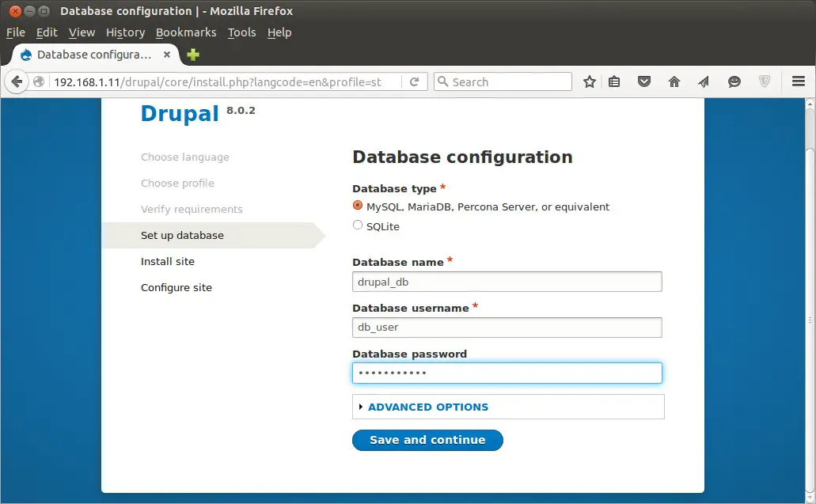Open the History menu
This screenshot has width=816, height=504.
point(125,32)
